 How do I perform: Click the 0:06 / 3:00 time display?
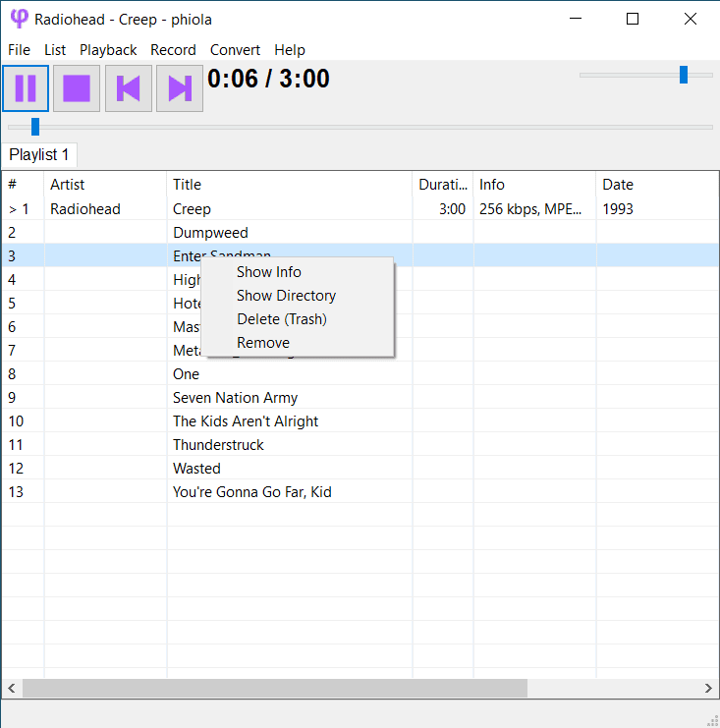point(268,79)
